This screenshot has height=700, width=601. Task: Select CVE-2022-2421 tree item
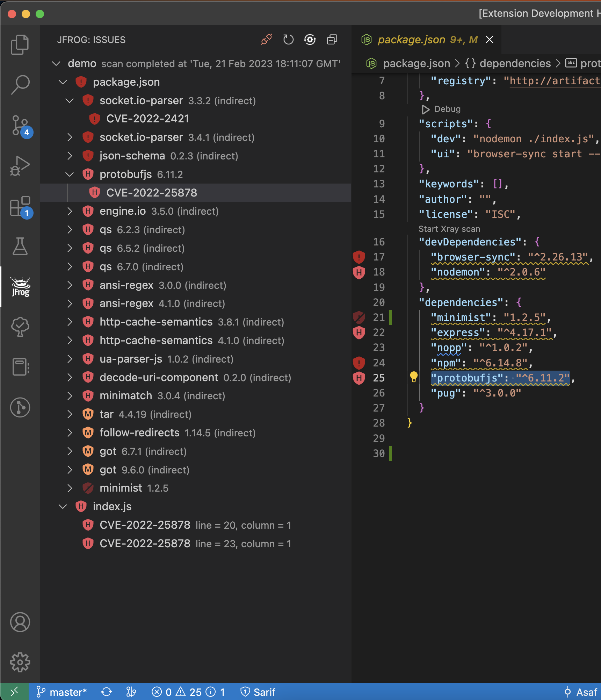(196, 119)
